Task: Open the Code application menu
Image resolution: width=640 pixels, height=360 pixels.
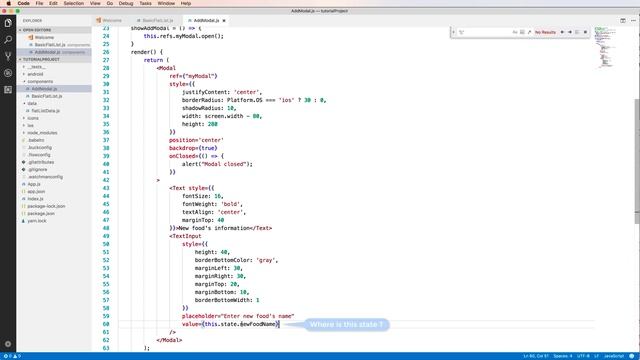Action: click(24, 3)
